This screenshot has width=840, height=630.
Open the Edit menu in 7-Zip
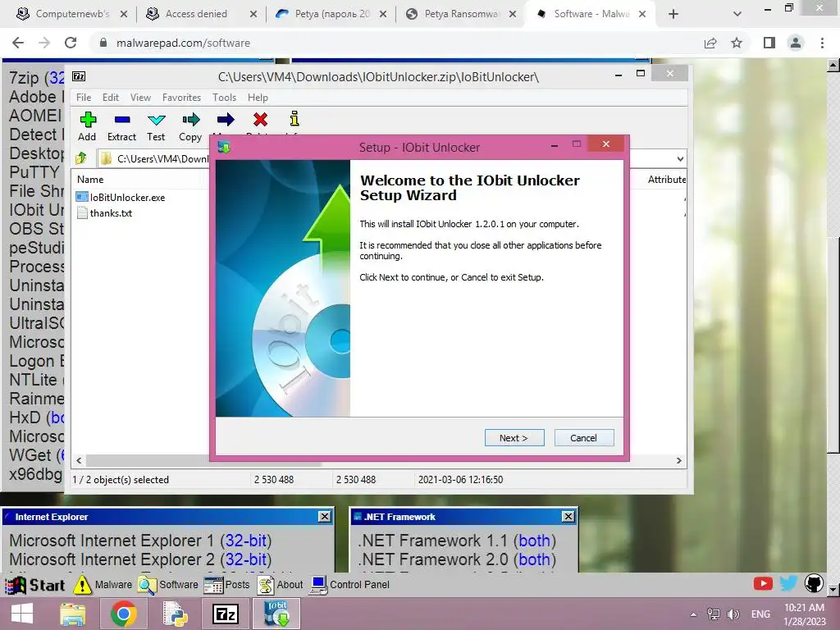coord(111,98)
